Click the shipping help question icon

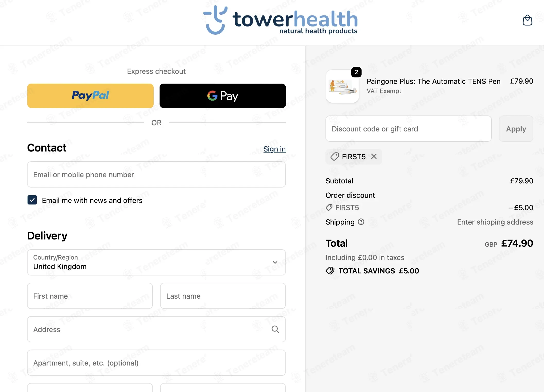click(361, 222)
